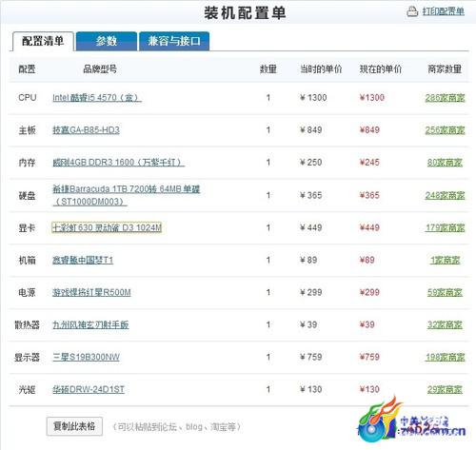View the 248家商家 merchants for hard drive
Screen dimensions: 476x450
(445, 195)
